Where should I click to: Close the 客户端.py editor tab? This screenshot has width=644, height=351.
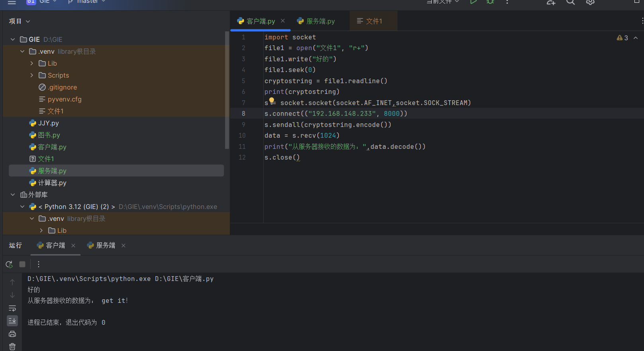283,21
